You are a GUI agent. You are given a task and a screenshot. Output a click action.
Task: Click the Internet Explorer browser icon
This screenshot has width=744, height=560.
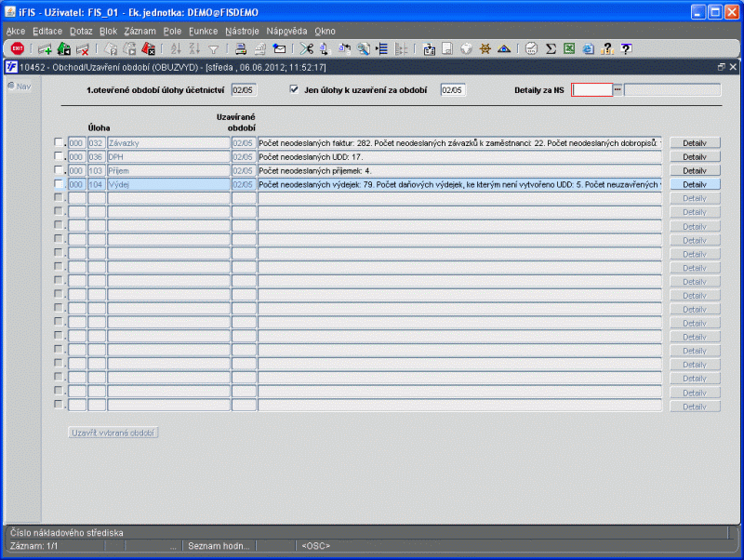point(588,48)
